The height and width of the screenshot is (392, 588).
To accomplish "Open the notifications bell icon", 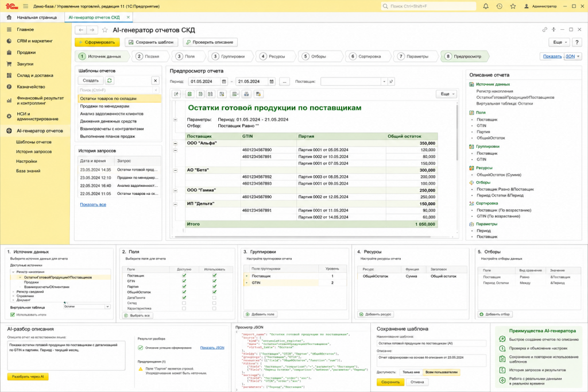I will point(486,6).
